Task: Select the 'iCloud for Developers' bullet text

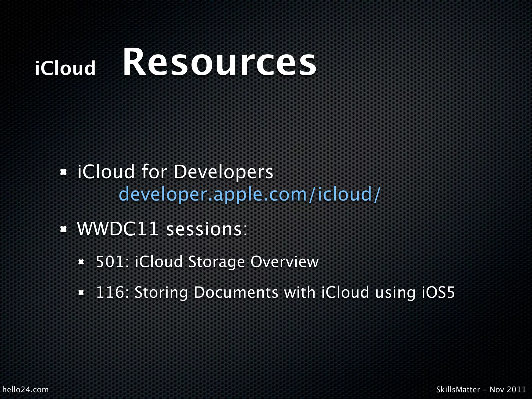Action: pyautogui.click(x=175, y=172)
